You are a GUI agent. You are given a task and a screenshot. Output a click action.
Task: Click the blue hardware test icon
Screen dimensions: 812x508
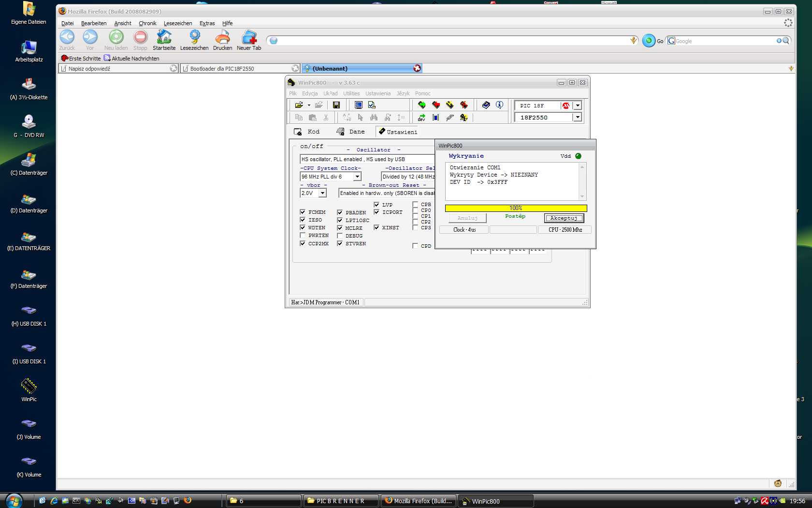pos(436,118)
